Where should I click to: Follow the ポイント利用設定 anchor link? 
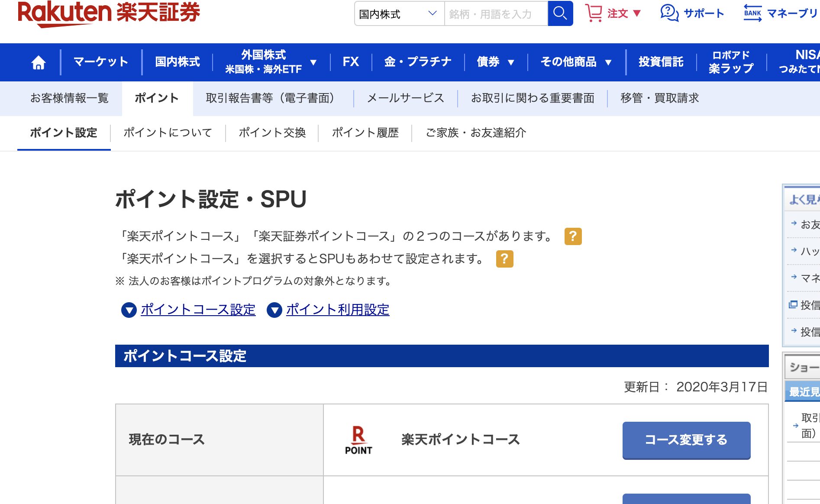tap(337, 310)
